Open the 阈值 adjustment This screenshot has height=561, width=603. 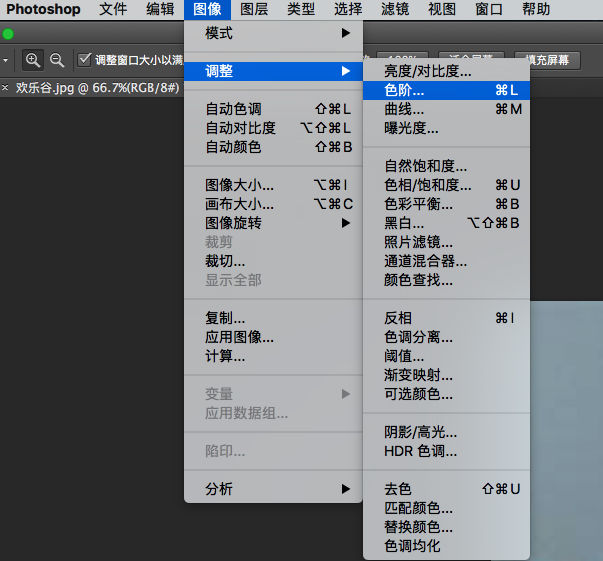[446, 356]
